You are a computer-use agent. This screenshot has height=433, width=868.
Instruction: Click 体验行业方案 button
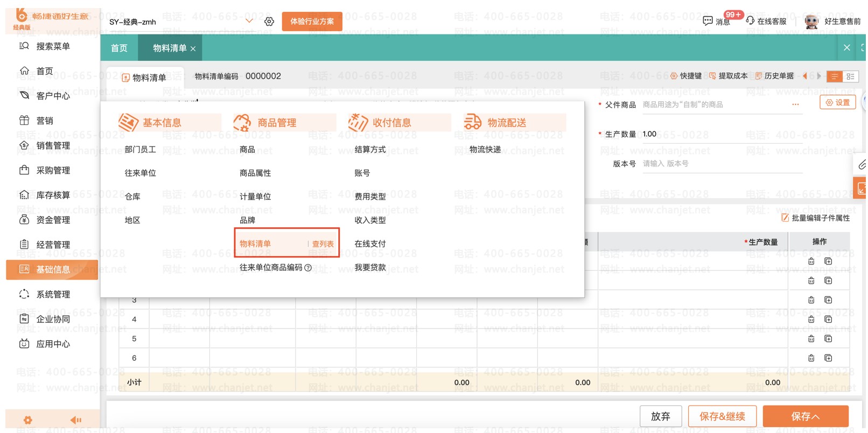[312, 22]
